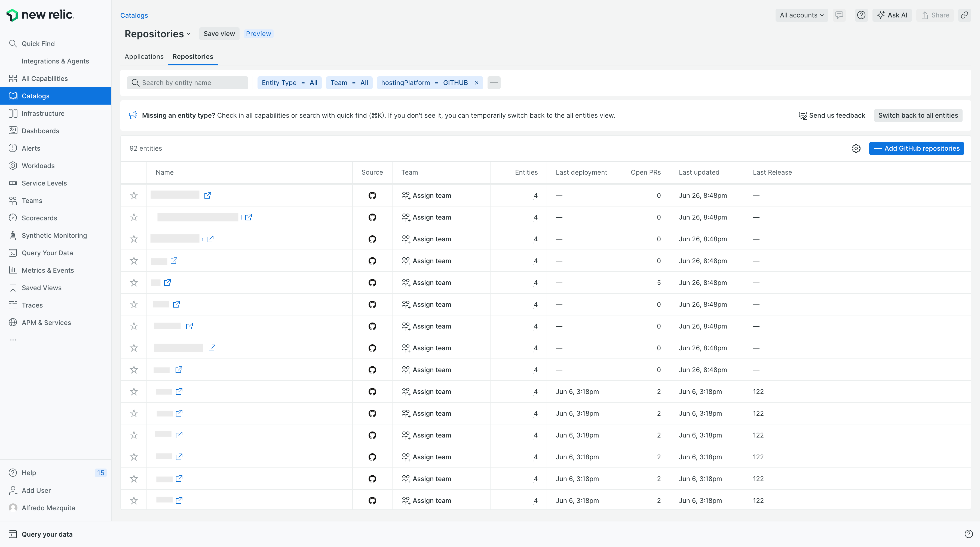Viewport: 980px width, 547px height.
Task: Open first repository's external link icon
Action: click(207, 195)
